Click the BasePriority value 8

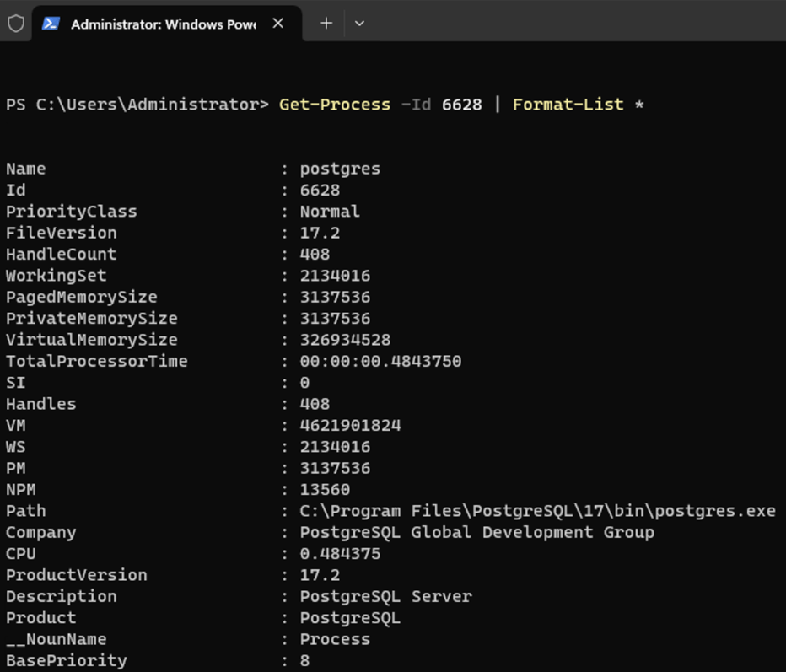coord(304,660)
